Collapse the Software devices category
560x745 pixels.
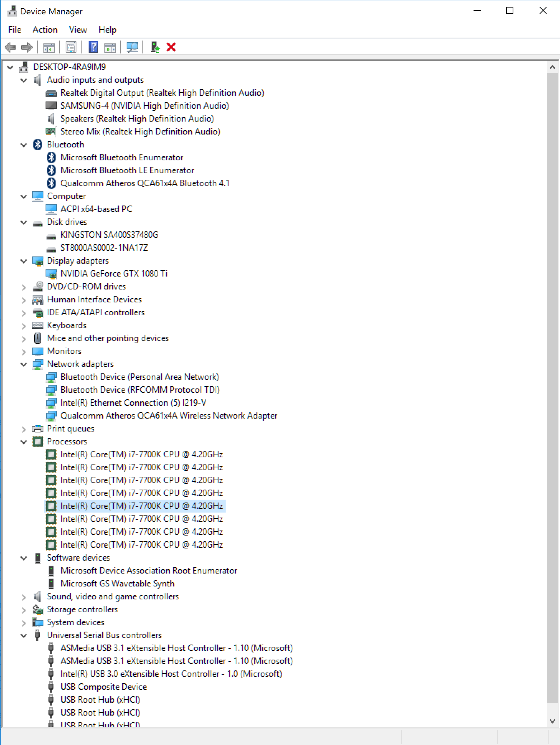24,558
